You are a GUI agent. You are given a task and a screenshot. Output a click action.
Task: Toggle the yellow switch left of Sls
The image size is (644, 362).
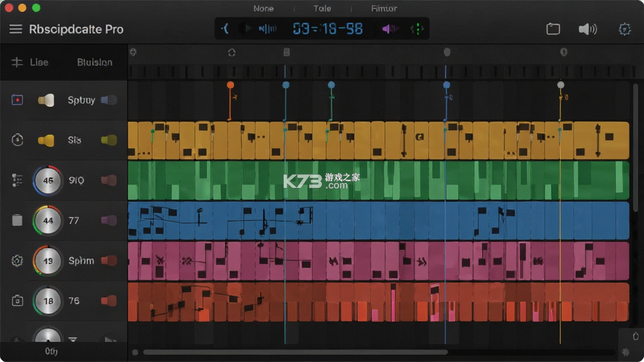[46, 140]
